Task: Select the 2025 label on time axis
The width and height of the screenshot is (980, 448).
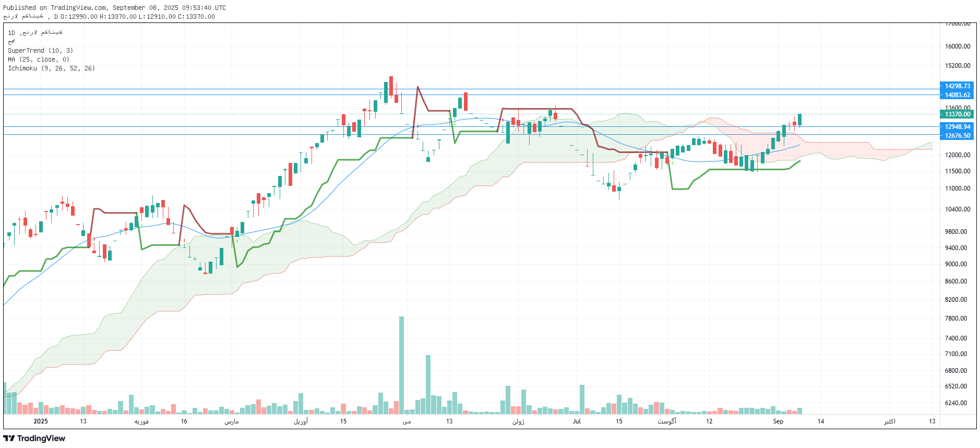Action: 41,421
